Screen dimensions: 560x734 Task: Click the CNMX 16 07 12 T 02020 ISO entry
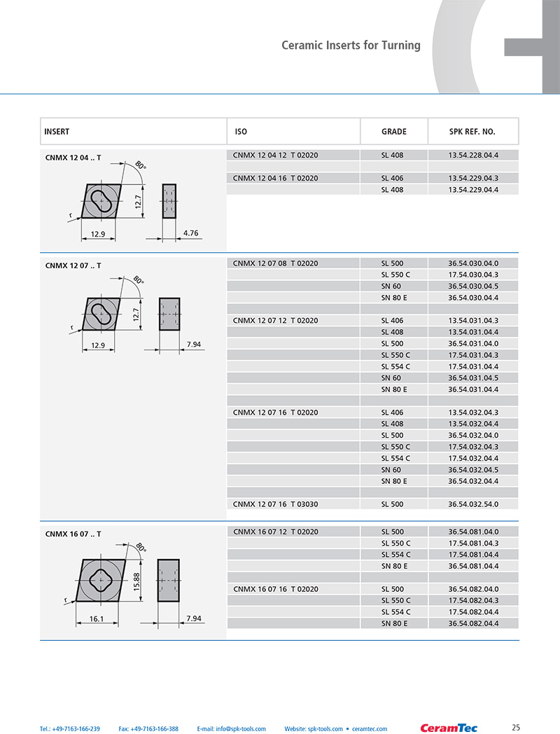coord(276,532)
